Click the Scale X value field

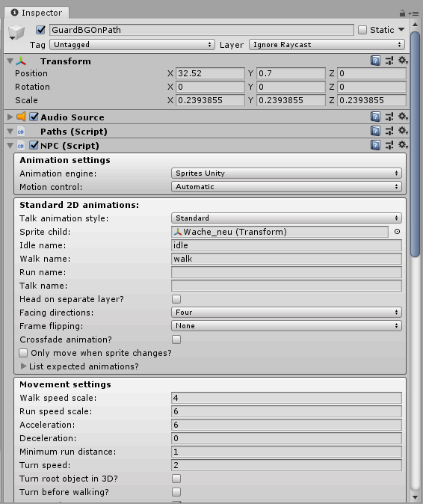pyautogui.click(x=210, y=100)
